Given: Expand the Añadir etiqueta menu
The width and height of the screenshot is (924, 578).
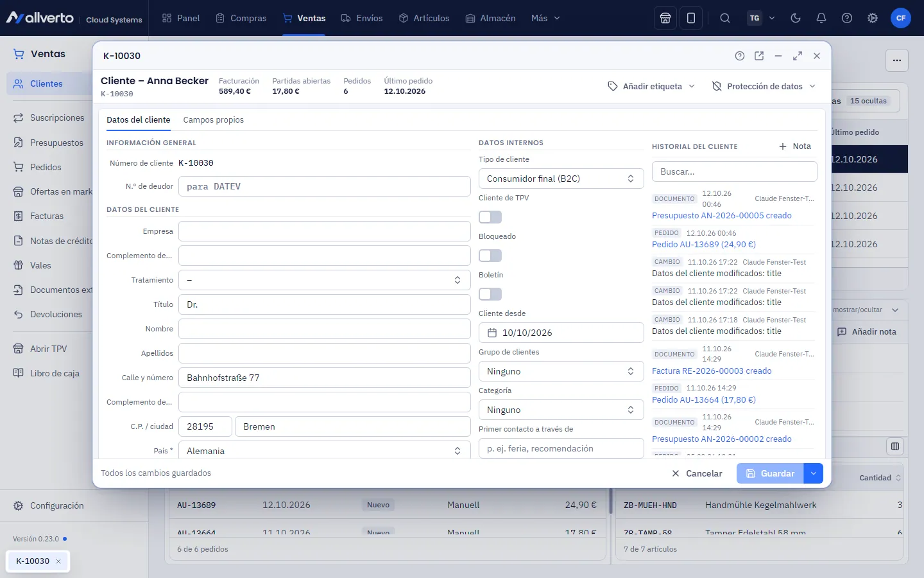Looking at the screenshot, I should click(651, 86).
